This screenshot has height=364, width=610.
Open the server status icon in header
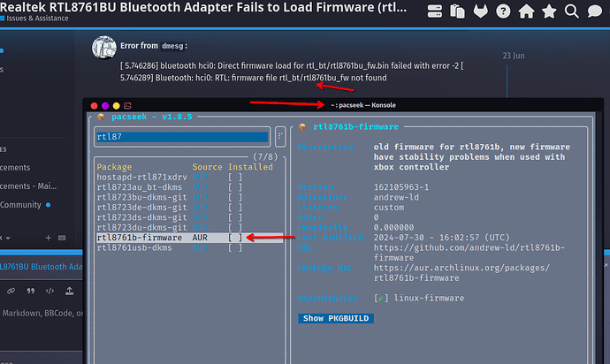[x=435, y=11]
